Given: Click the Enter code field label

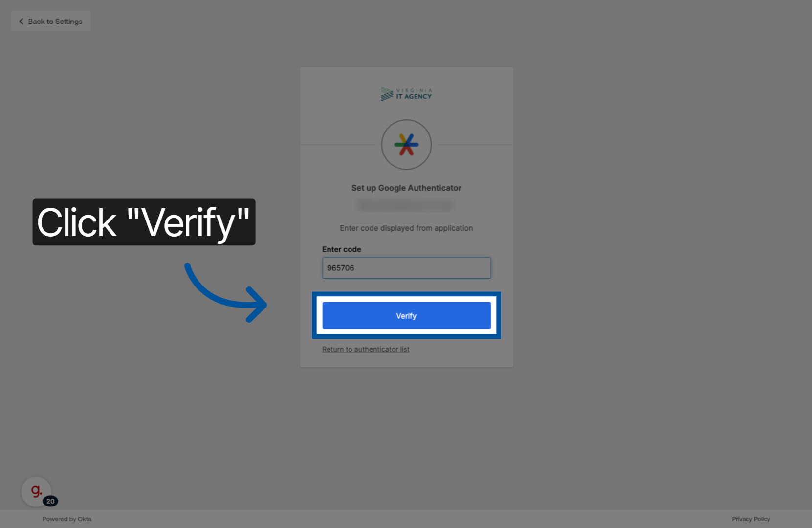Looking at the screenshot, I should 342,249.
